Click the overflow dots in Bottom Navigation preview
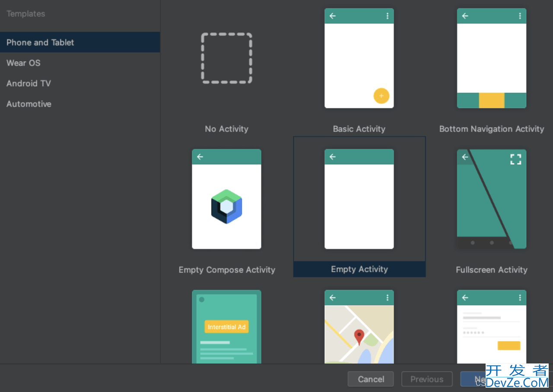Viewport: 553px width, 392px height. point(520,16)
